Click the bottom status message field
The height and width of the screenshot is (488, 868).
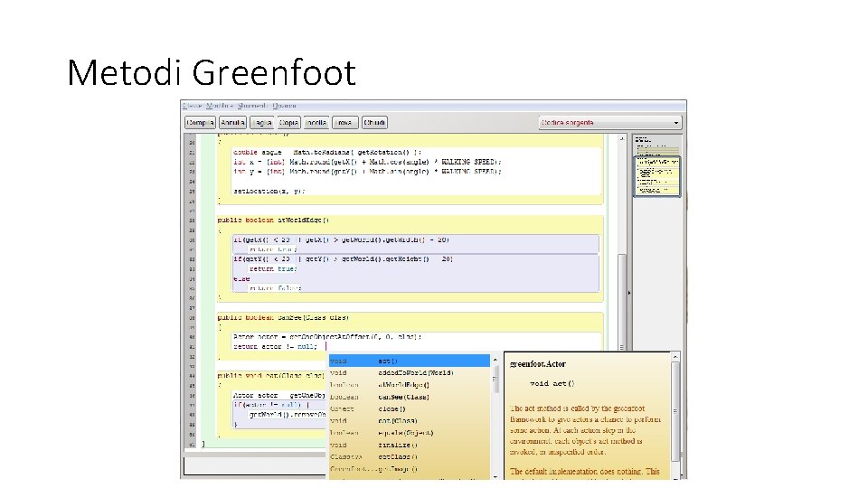(255, 466)
